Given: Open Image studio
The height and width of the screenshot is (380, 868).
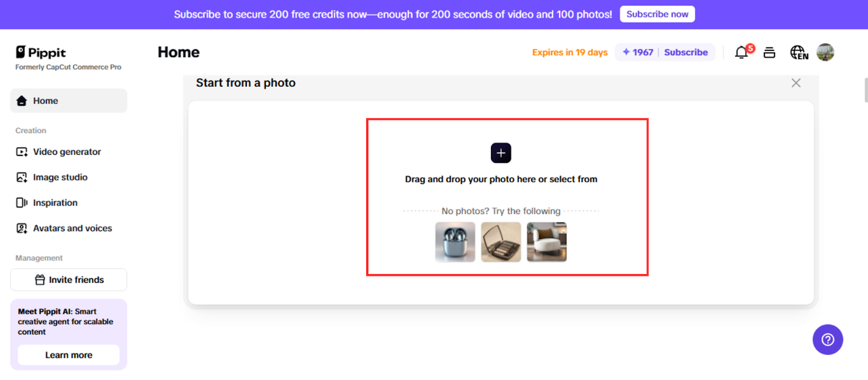Looking at the screenshot, I should [60, 177].
